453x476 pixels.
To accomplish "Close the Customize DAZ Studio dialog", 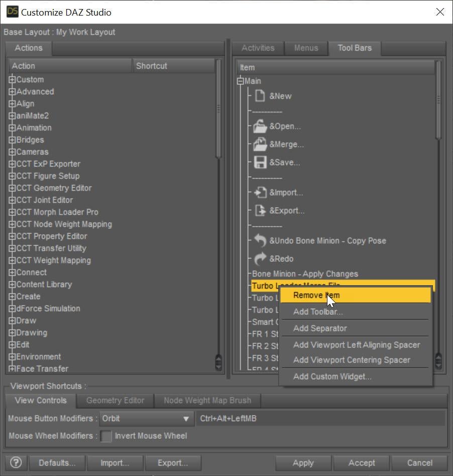I will [x=440, y=12].
